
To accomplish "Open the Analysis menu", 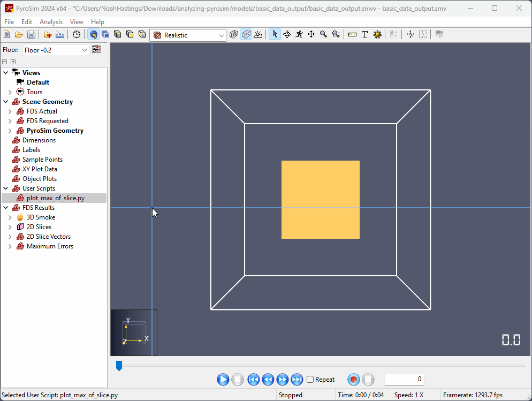I will pos(51,22).
